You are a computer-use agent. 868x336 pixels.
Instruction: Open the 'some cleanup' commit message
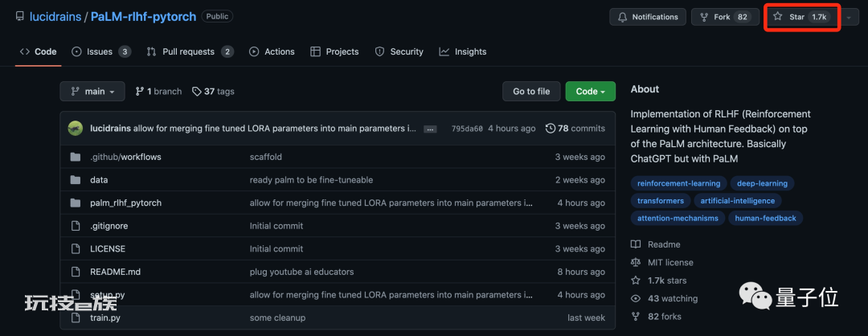click(277, 318)
